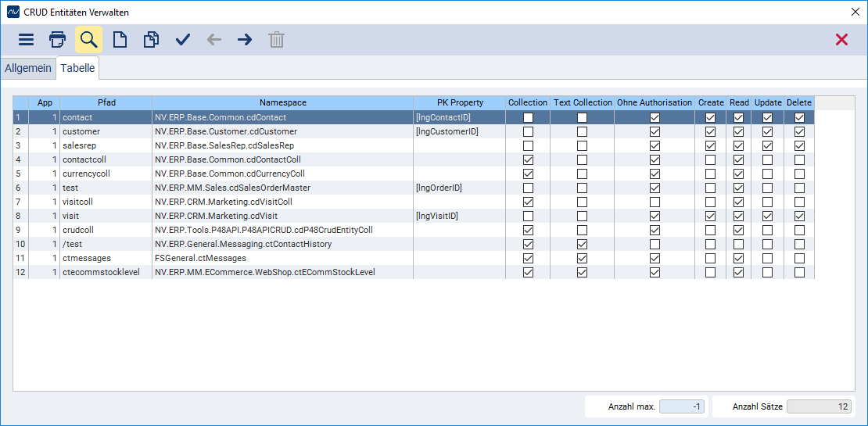
Task: Open the hamburger menu icon
Action: click(x=26, y=40)
